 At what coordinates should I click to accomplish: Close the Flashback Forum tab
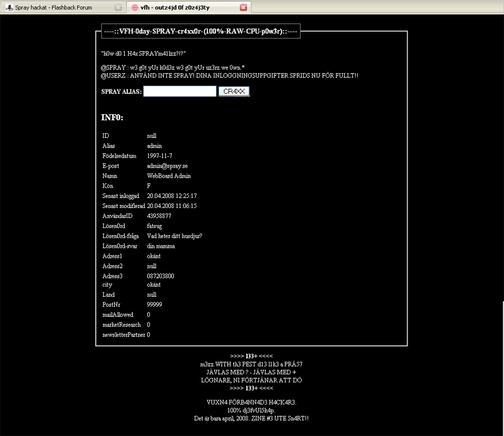tap(118, 6)
